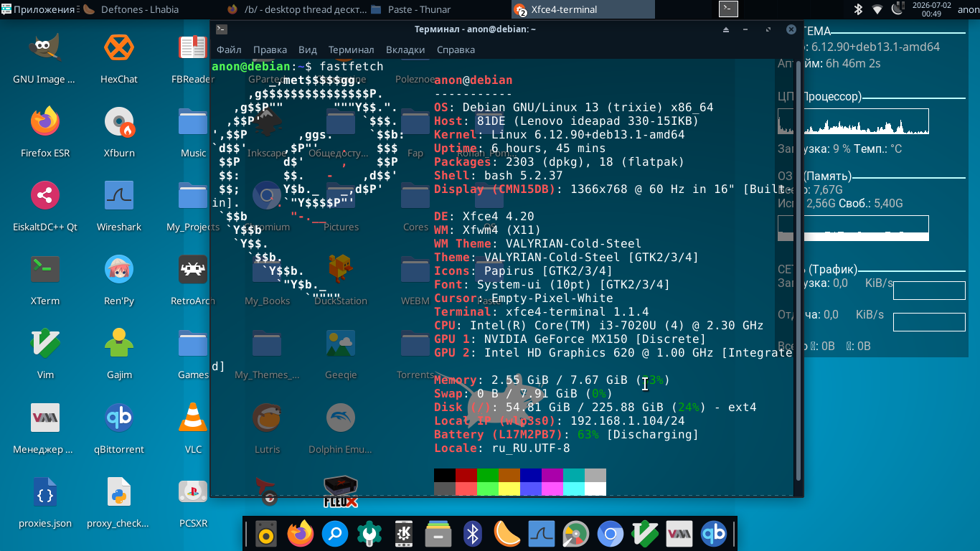Click the 'fastfetch' command text in terminal
This screenshot has width=980, height=551.
(352, 67)
